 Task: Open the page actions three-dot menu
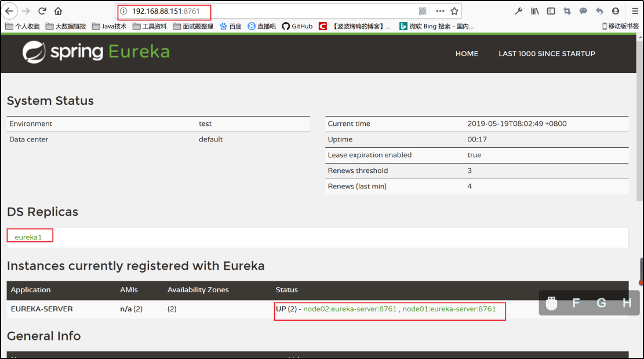tap(440, 11)
